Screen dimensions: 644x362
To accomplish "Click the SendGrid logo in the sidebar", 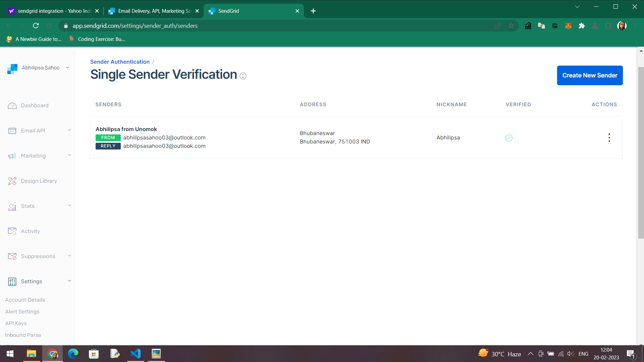I will (x=12, y=69).
